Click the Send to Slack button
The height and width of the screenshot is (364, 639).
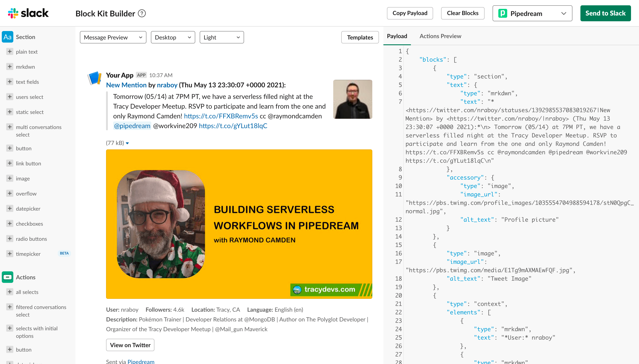pyautogui.click(x=605, y=13)
